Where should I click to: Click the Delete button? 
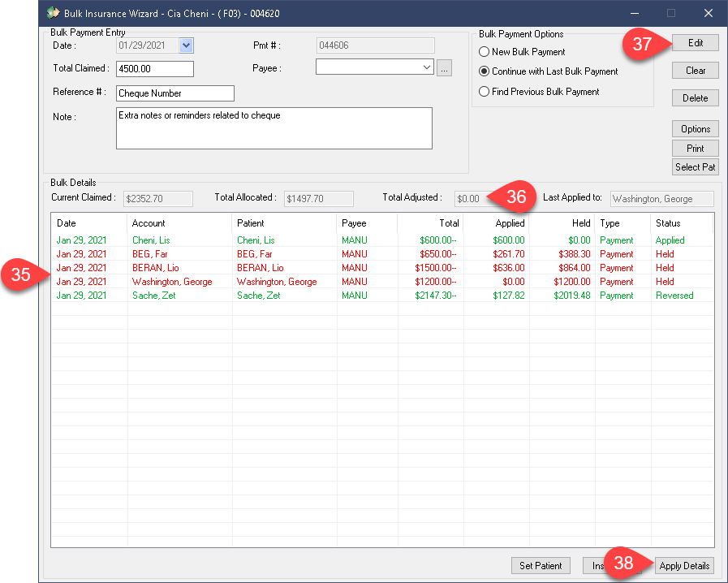click(x=695, y=98)
